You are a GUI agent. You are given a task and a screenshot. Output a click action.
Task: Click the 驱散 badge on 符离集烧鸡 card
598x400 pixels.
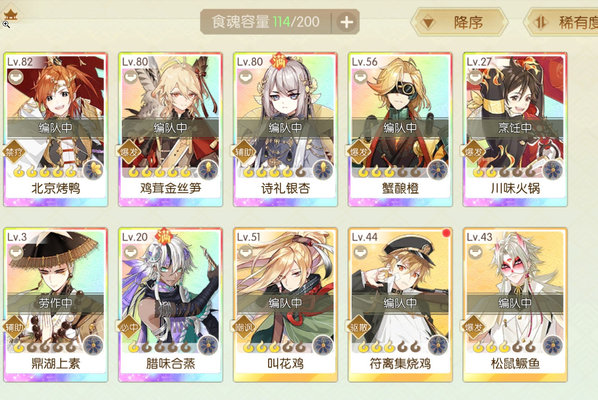click(x=359, y=327)
